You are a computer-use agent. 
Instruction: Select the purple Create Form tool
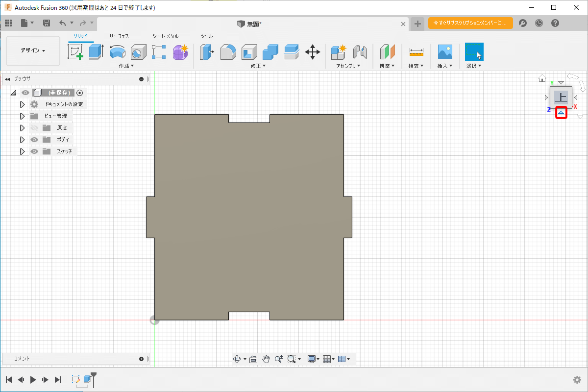point(180,51)
